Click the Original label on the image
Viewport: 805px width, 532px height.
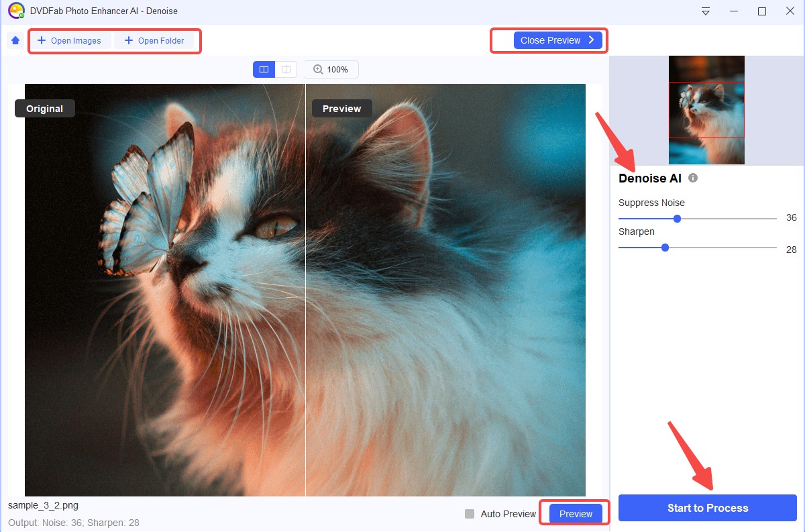[x=45, y=109]
